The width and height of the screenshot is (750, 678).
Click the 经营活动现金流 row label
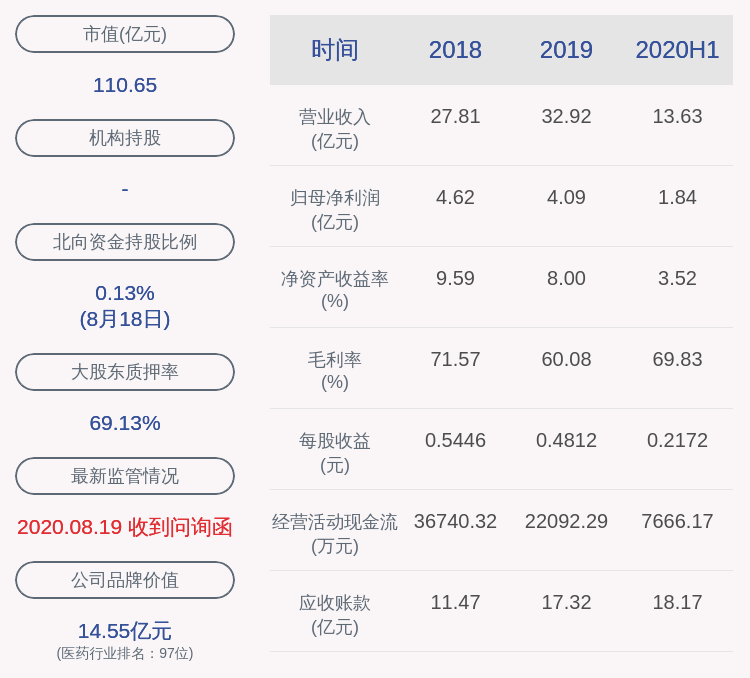(335, 534)
